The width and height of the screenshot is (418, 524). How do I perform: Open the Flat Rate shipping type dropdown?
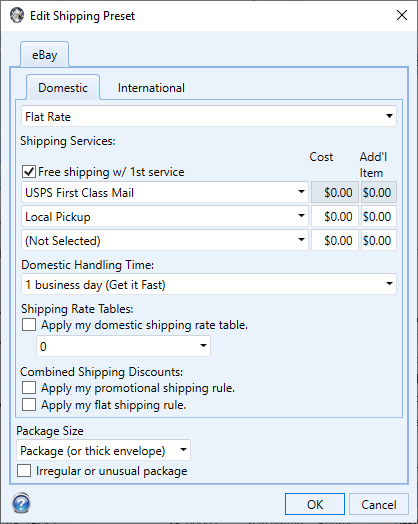(209, 116)
